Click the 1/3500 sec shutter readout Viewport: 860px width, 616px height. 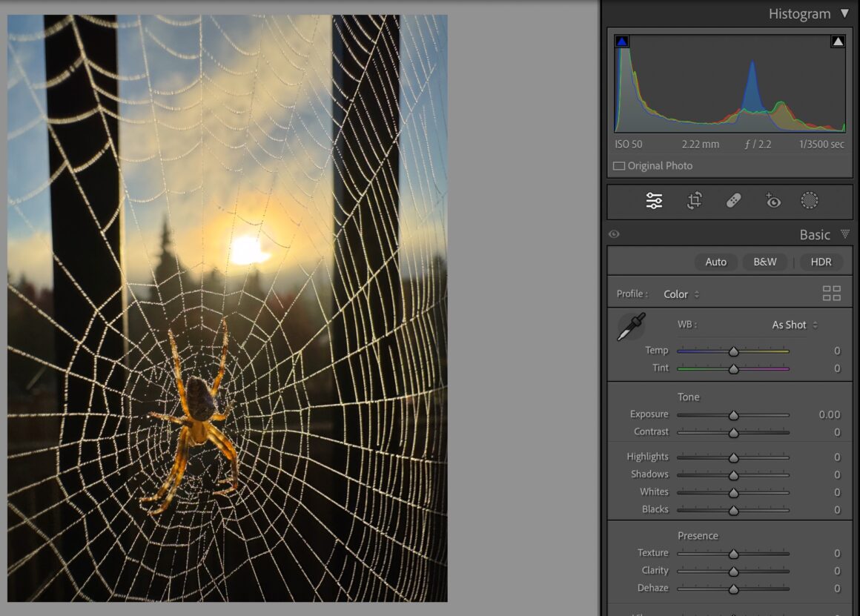(821, 145)
